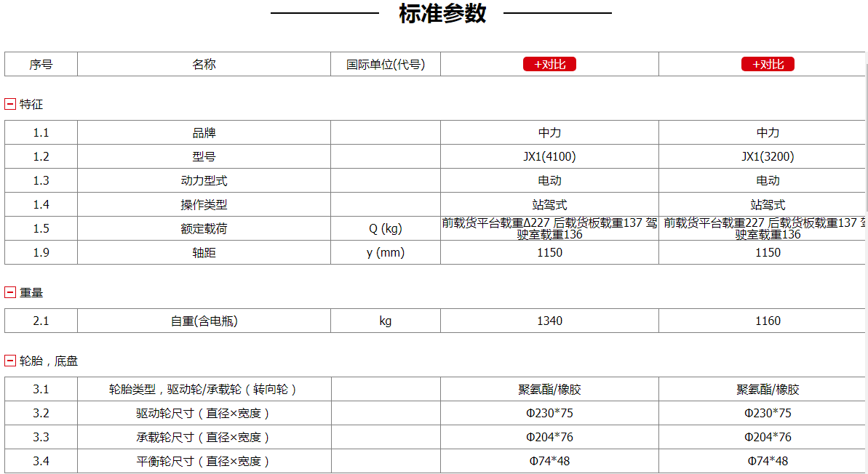Click the 额定载荷 row label

pos(204,228)
